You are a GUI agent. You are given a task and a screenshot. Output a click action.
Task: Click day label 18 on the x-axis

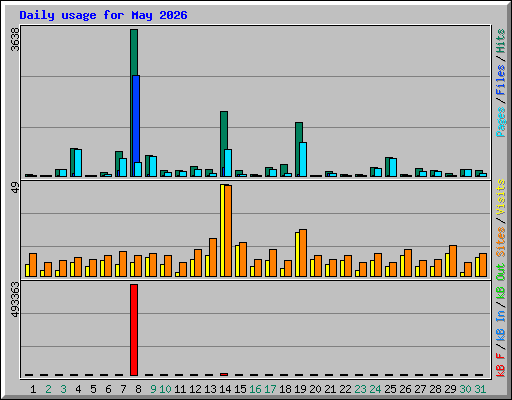click(285, 389)
